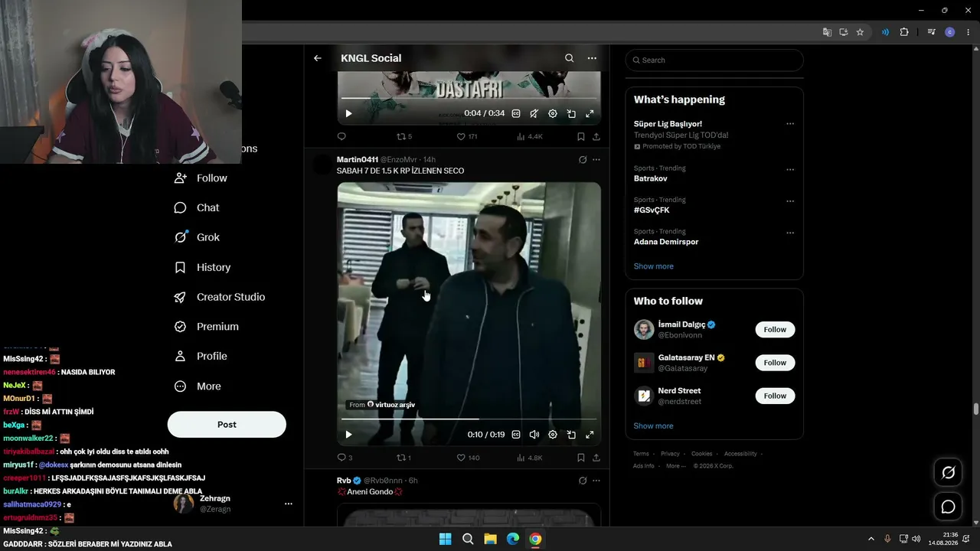Open Chat in the sidebar
This screenshot has width=980, height=551.
pyautogui.click(x=197, y=207)
